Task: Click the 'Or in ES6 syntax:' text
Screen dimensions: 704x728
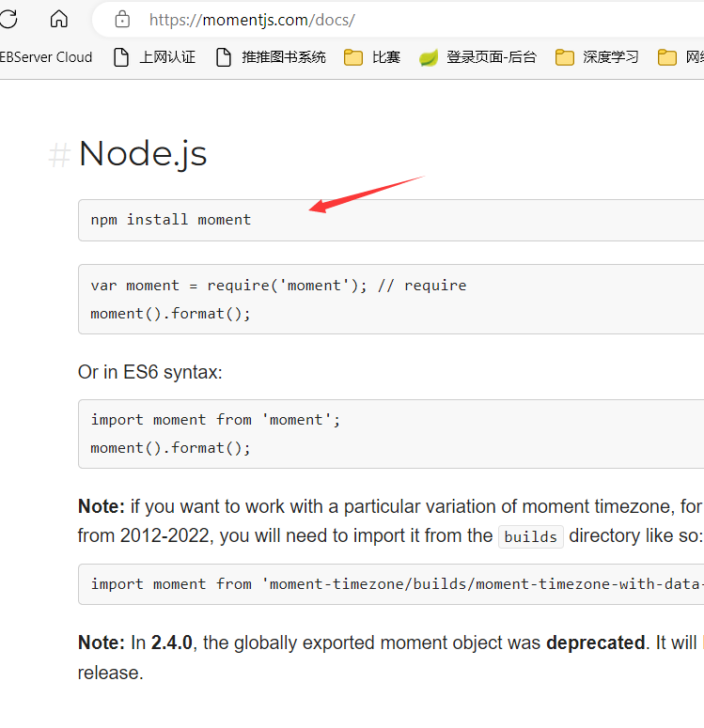Action: [150, 372]
